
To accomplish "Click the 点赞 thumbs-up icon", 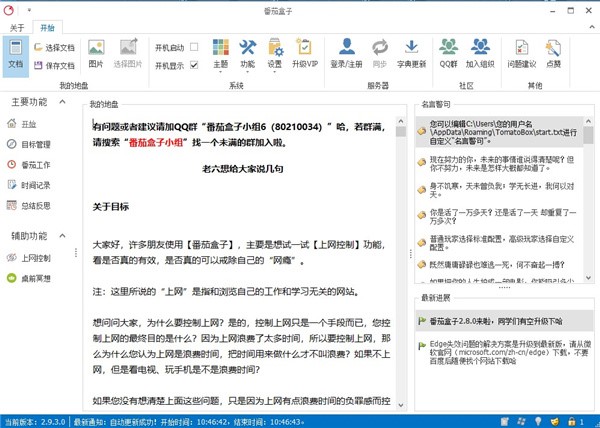I will [552, 54].
